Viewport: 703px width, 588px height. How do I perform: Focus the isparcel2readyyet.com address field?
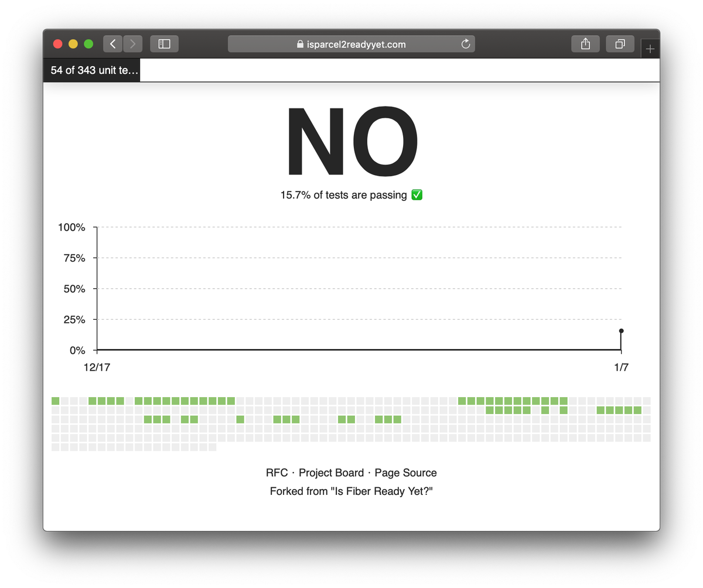tap(351, 44)
